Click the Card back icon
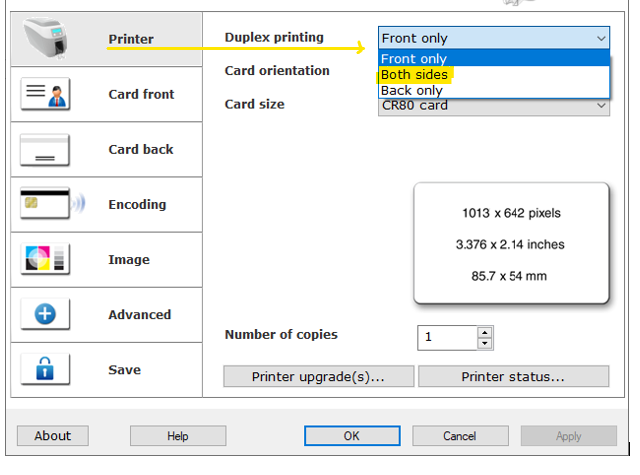Viewport: 640px width, 475px height. tap(45, 149)
